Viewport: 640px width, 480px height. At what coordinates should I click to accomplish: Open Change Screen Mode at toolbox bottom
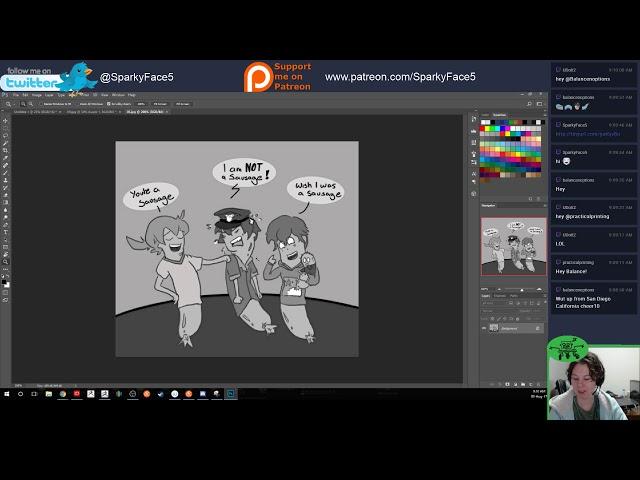[x=5, y=300]
